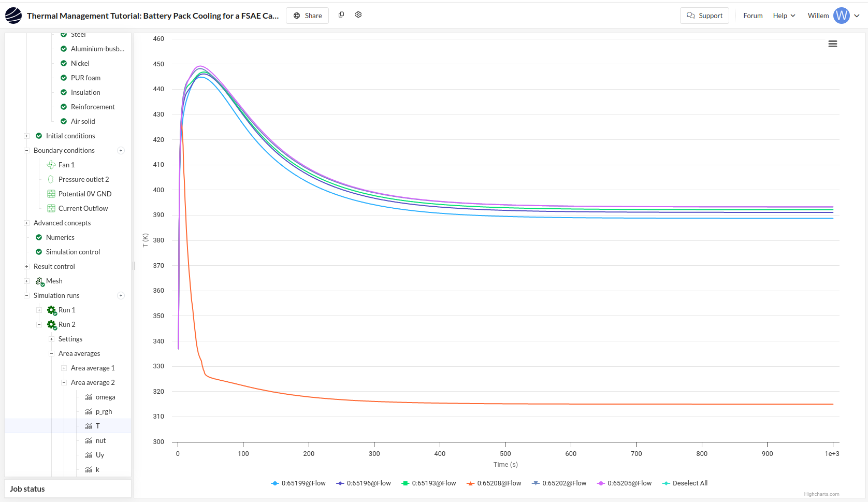This screenshot has width=868, height=502.
Task: Click the copy project icon beside Share
Action: tap(341, 15)
